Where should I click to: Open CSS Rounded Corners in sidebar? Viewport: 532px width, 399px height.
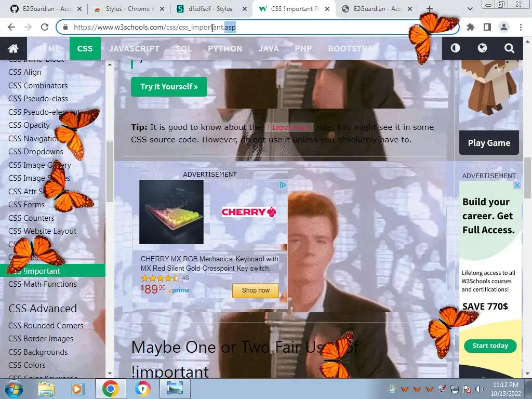pyautogui.click(x=46, y=326)
